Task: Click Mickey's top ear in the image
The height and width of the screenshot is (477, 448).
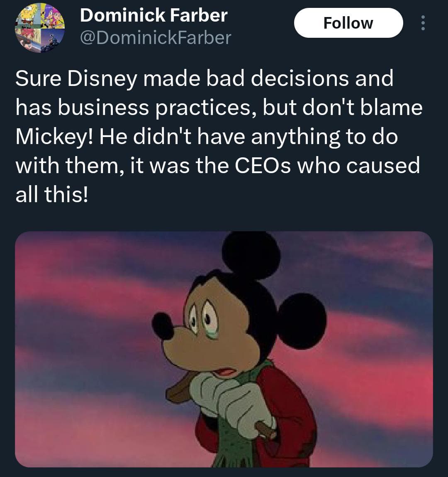Action: click(x=251, y=254)
